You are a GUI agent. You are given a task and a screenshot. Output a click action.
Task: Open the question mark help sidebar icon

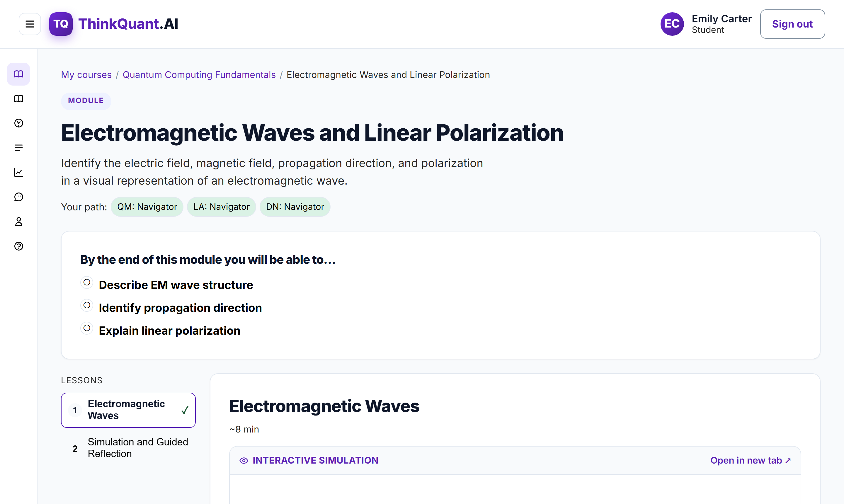pos(19,246)
